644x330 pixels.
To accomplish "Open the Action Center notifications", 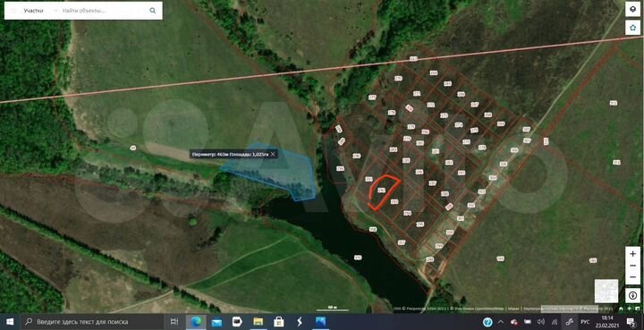I will [x=631, y=322].
